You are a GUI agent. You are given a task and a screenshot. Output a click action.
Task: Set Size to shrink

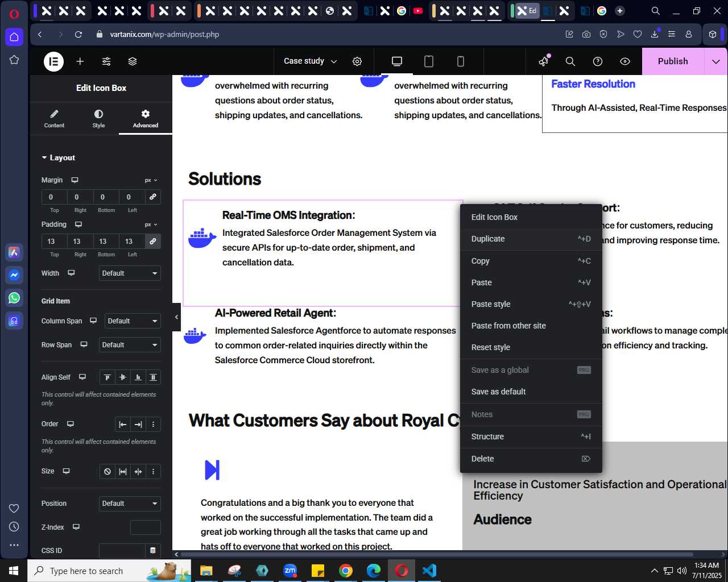(x=138, y=472)
